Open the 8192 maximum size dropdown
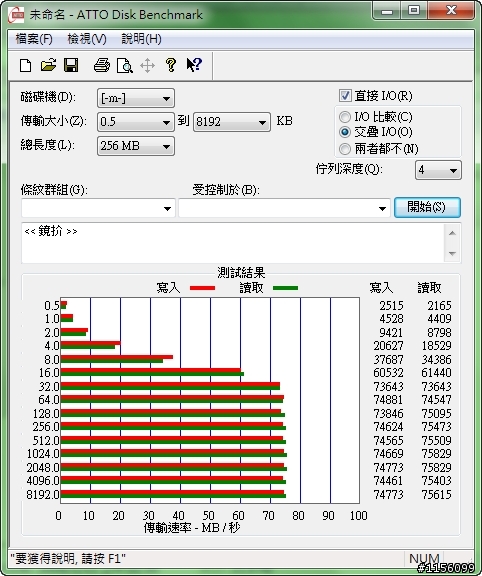The image size is (482, 576). pos(231,122)
